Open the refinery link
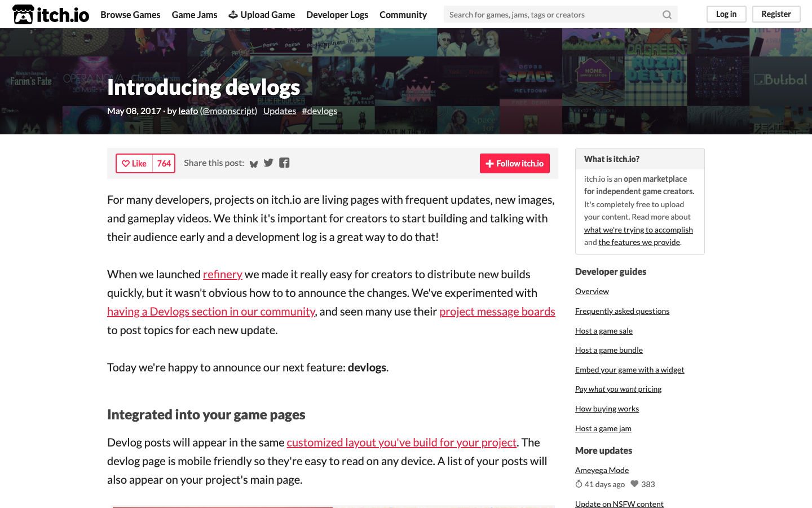Image resolution: width=812 pixels, height=508 pixels. click(x=223, y=274)
